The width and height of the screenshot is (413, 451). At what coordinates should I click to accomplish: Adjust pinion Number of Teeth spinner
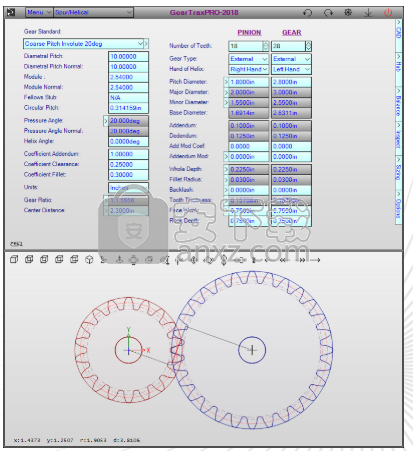pyautogui.click(x=266, y=46)
